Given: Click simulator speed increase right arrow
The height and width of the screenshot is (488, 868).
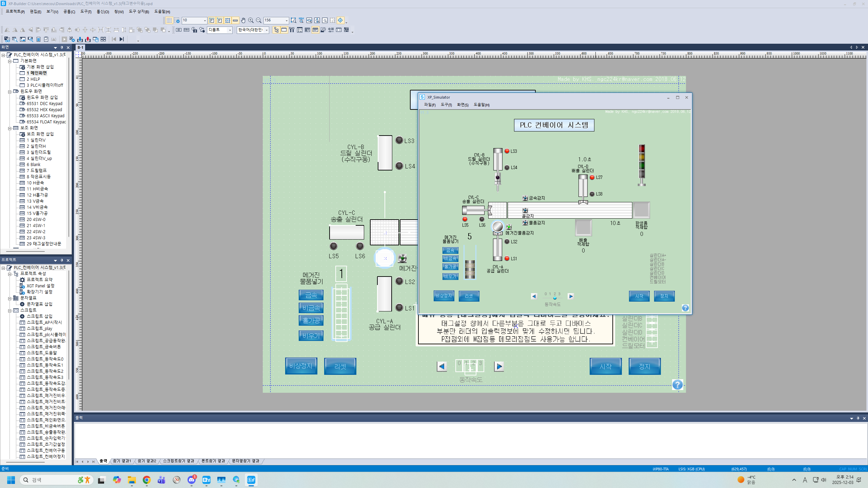Looking at the screenshot, I should [571, 296].
